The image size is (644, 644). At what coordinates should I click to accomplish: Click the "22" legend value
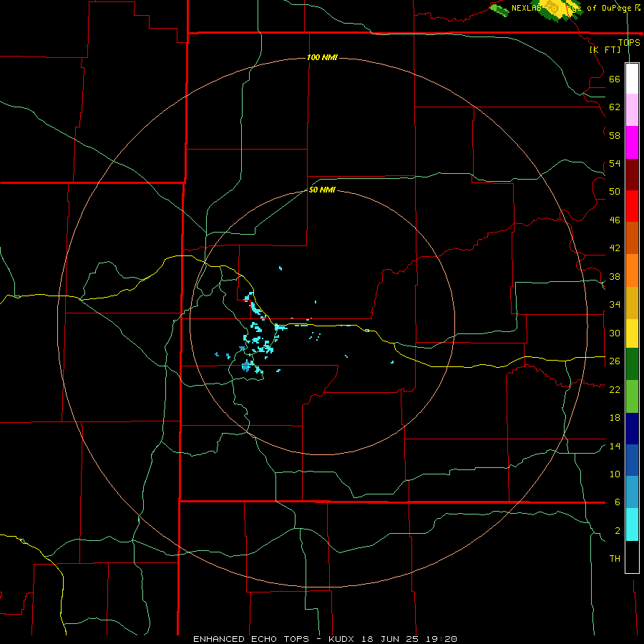[615, 389]
